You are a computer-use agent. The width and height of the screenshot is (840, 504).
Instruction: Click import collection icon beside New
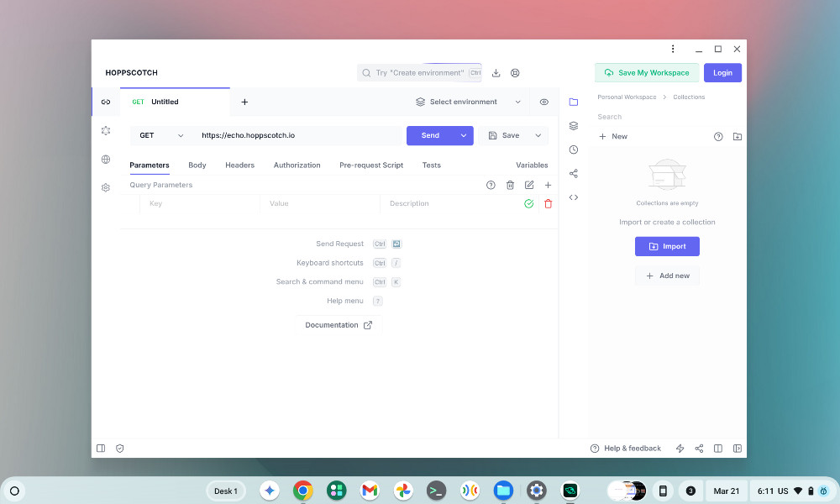pos(738,137)
